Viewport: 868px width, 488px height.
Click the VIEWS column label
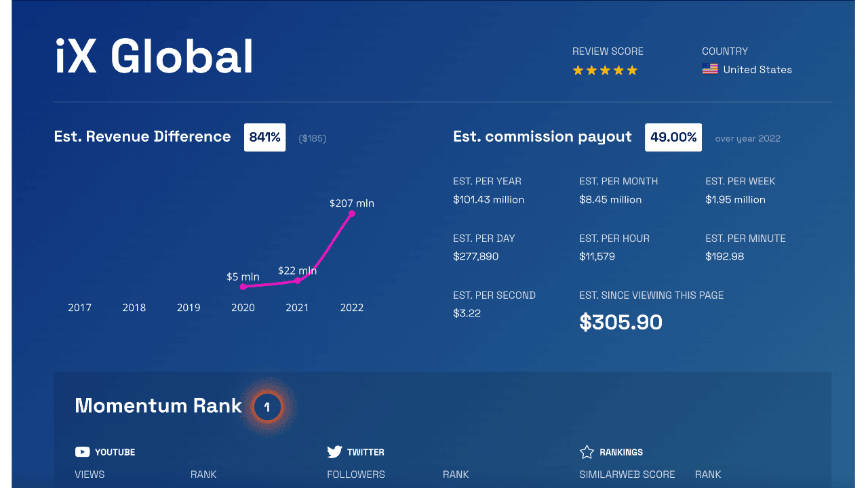[x=90, y=474]
